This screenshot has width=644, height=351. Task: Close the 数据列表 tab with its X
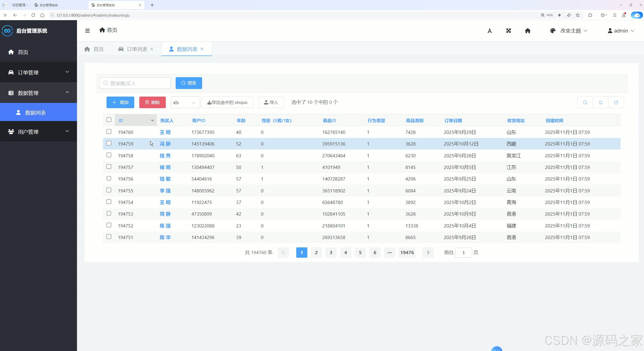[202, 49]
